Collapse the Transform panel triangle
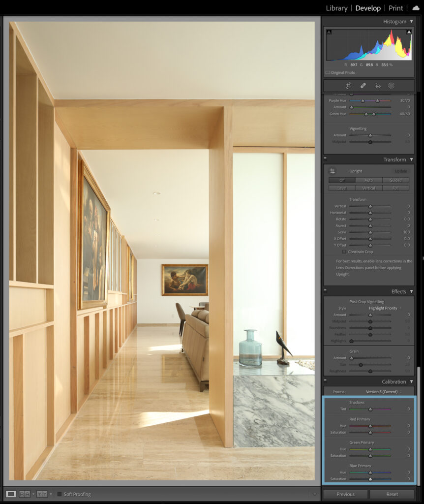 coord(412,159)
